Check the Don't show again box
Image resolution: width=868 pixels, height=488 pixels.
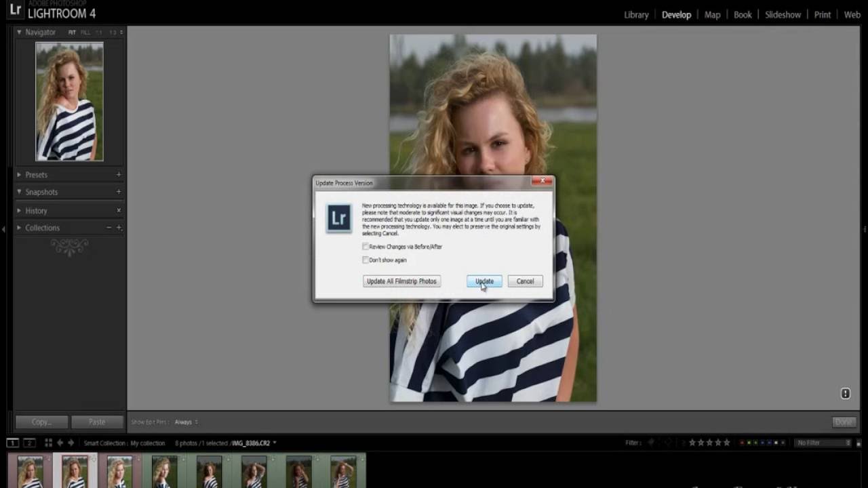tap(366, 260)
